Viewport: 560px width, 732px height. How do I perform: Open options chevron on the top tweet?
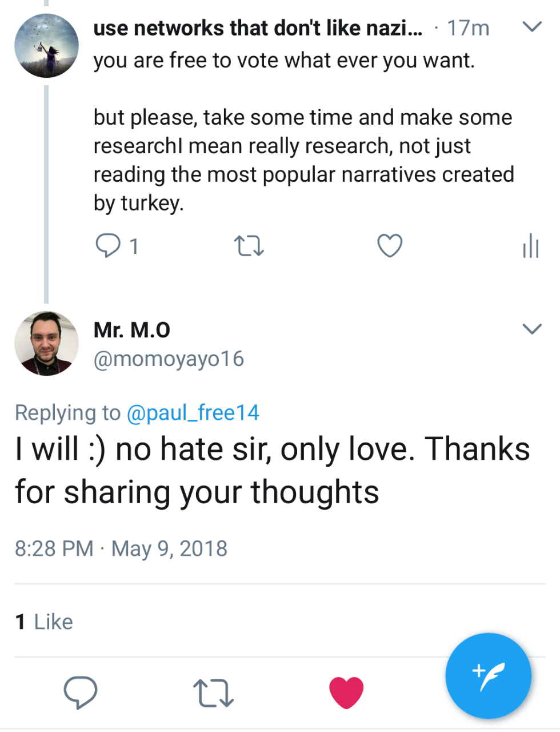coord(532,27)
